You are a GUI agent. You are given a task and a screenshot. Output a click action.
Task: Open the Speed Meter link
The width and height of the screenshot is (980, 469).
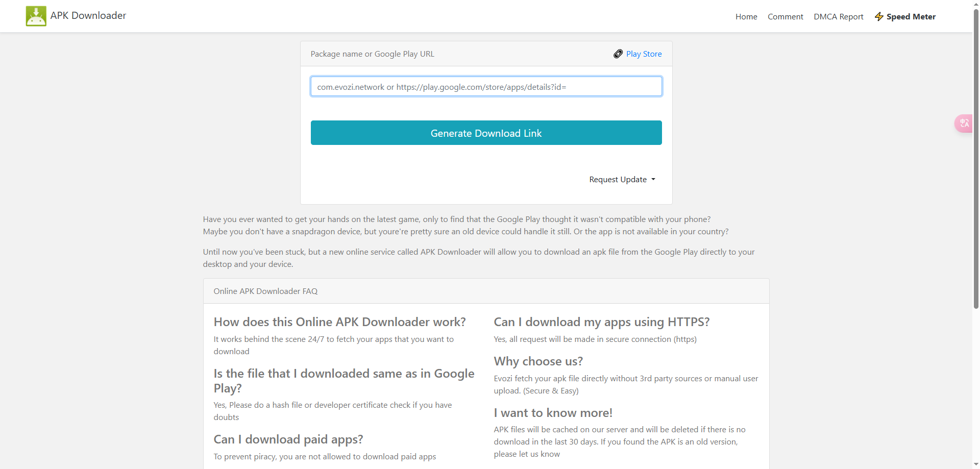(x=911, y=17)
